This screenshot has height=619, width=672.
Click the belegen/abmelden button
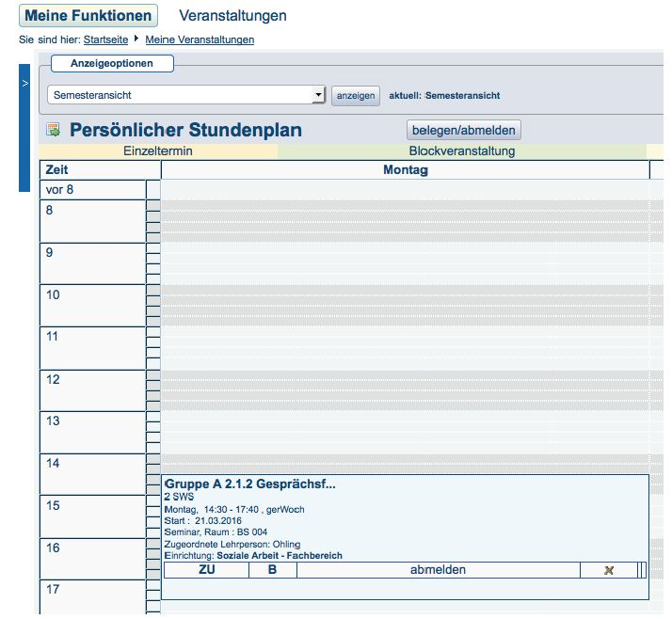coord(463,130)
